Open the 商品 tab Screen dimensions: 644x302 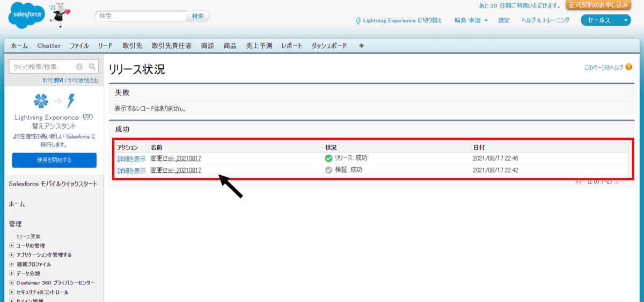230,46
